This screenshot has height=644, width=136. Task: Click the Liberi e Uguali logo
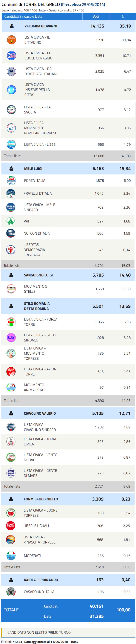(11, 526)
